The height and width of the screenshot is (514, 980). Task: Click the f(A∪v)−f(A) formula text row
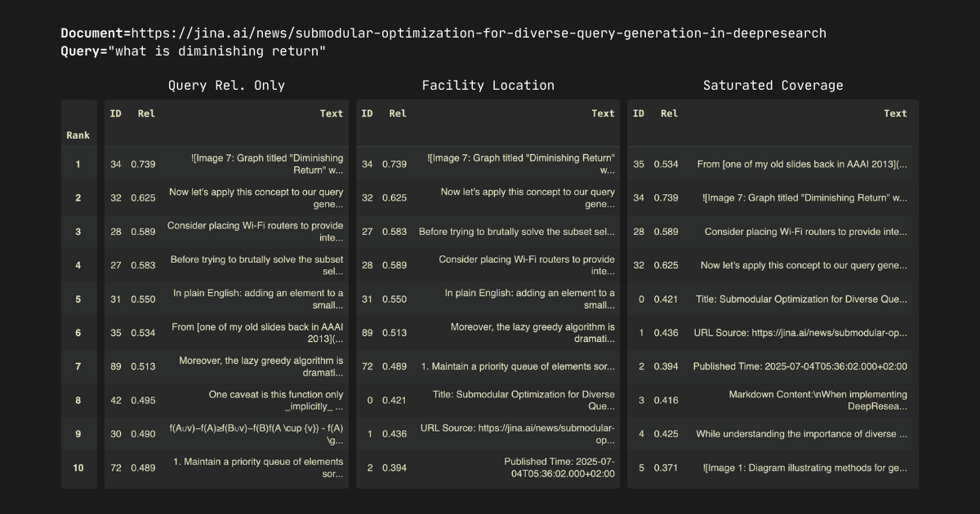256,433
